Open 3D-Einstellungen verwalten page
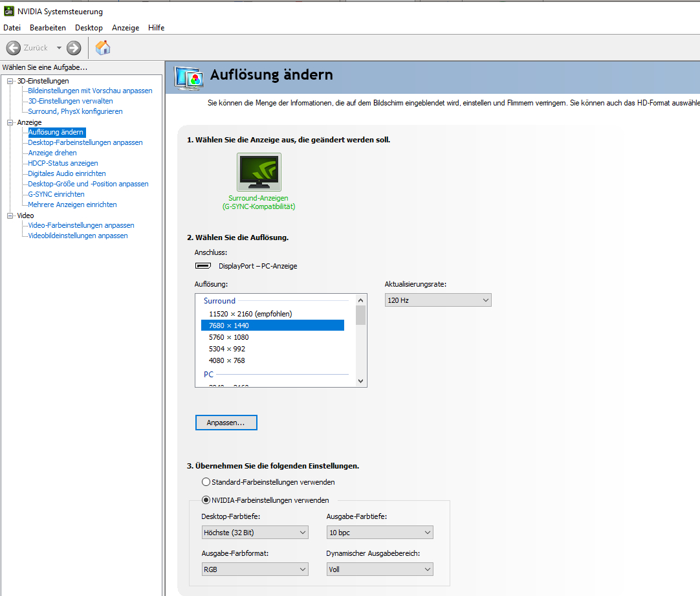 (71, 101)
